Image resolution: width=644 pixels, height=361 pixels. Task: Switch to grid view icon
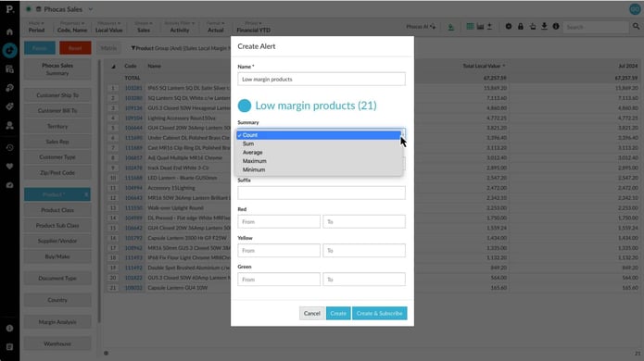470,27
